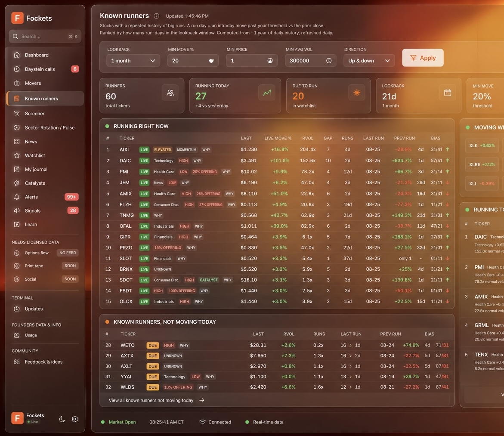Screen dimensions: 504x436
Task: Click 20% OFFERING tag on PMI row
Action: coord(205,172)
